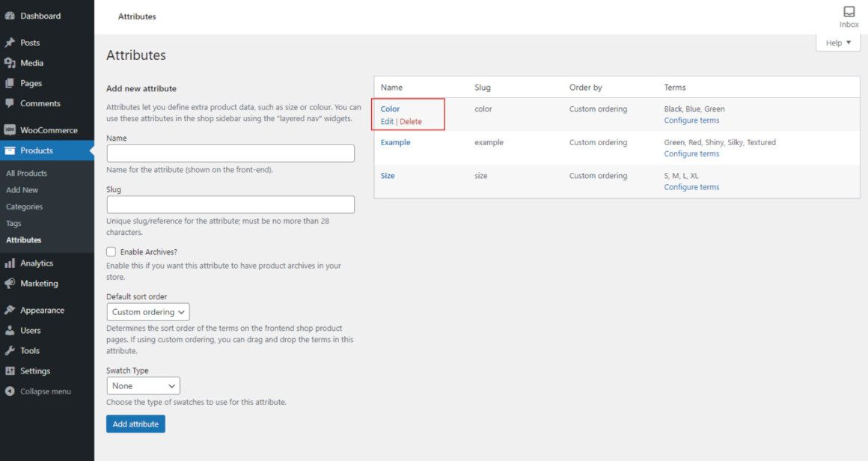Click the Dashboard gauge icon
868x461 pixels.
10,16
